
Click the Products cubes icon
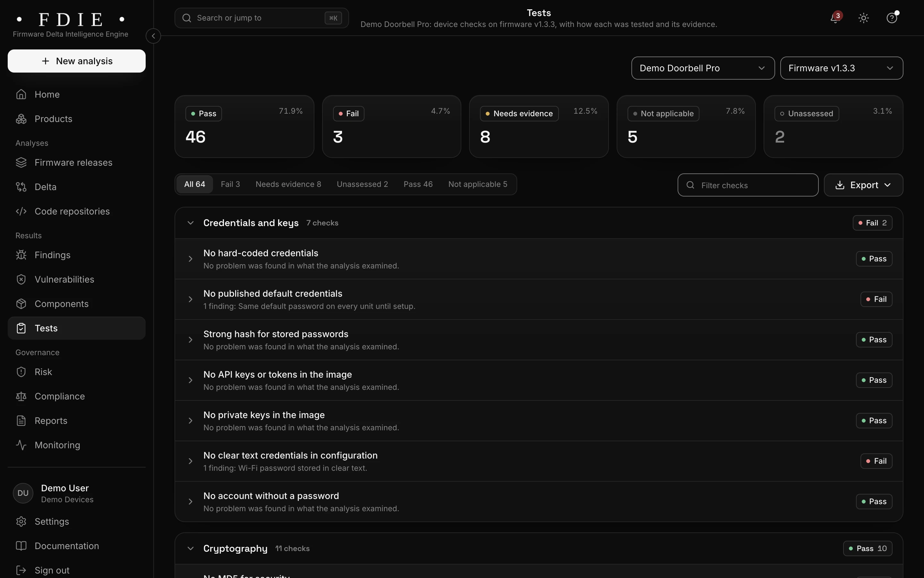click(21, 119)
